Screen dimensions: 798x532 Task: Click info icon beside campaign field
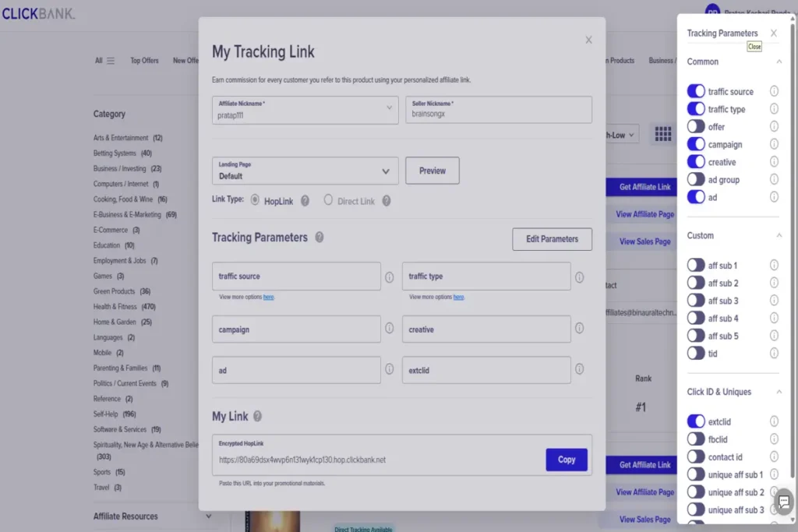390,328
